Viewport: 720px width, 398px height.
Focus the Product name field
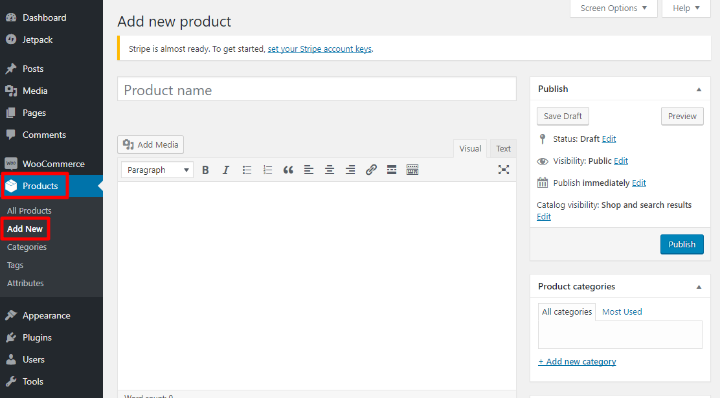(x=317, y=89)
